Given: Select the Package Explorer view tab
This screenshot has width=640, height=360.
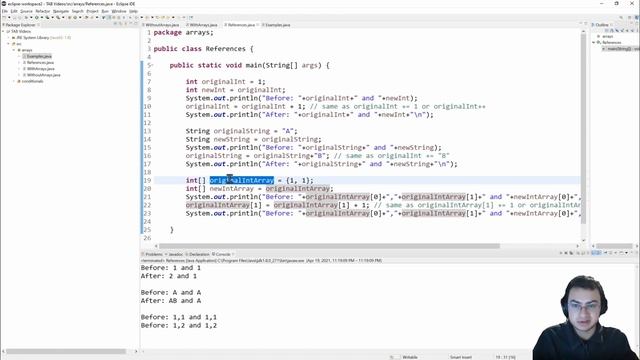Looking at the screenshot, I should [x=20, y=25].
